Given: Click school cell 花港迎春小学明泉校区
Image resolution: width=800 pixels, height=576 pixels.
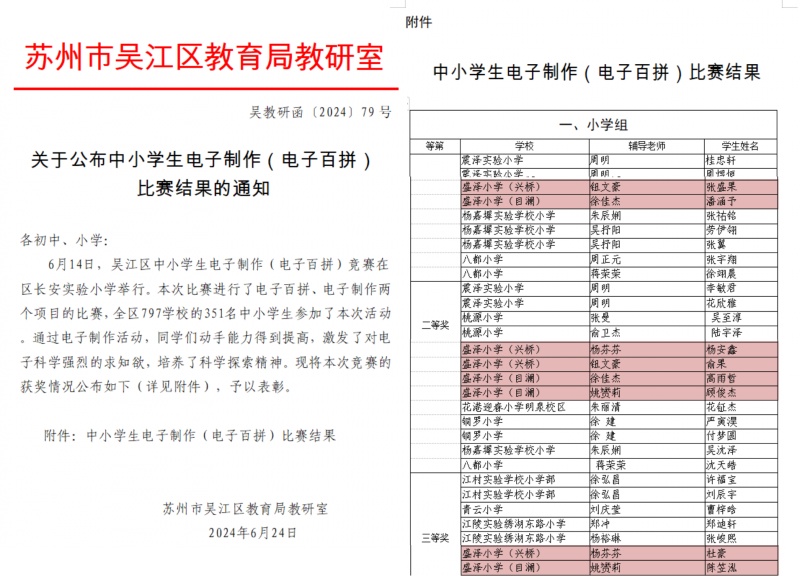Looking at the screenshot, I should 514,407.
